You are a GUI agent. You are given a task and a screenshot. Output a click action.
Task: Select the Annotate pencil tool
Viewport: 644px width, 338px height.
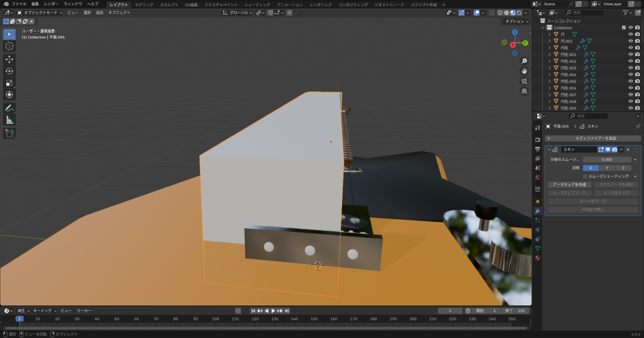click(9, 108)
